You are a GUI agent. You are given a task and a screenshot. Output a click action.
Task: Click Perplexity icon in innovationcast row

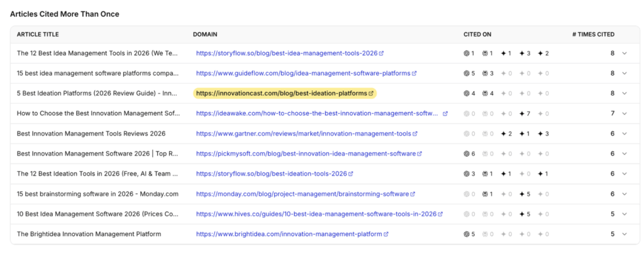pos(485,94)
